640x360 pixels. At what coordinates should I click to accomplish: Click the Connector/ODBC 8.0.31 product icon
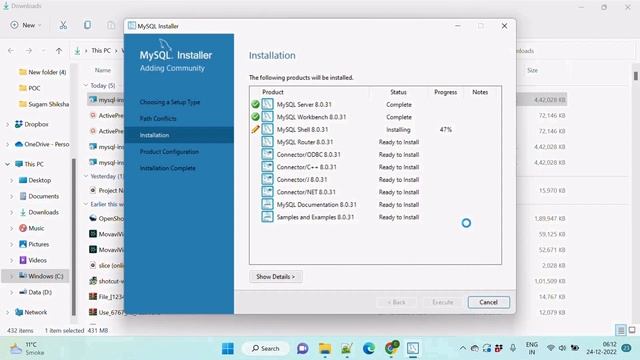(267, 154)
